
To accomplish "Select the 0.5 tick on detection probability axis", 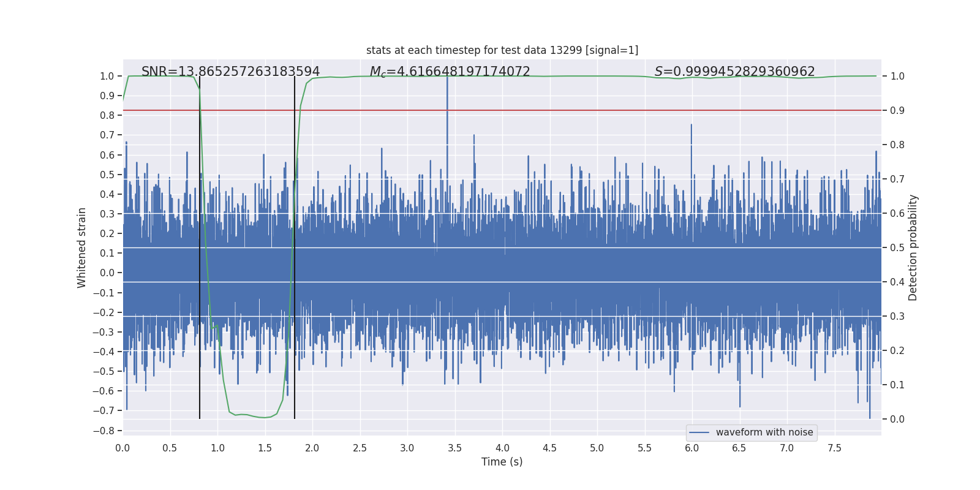I will pos(897,247).
